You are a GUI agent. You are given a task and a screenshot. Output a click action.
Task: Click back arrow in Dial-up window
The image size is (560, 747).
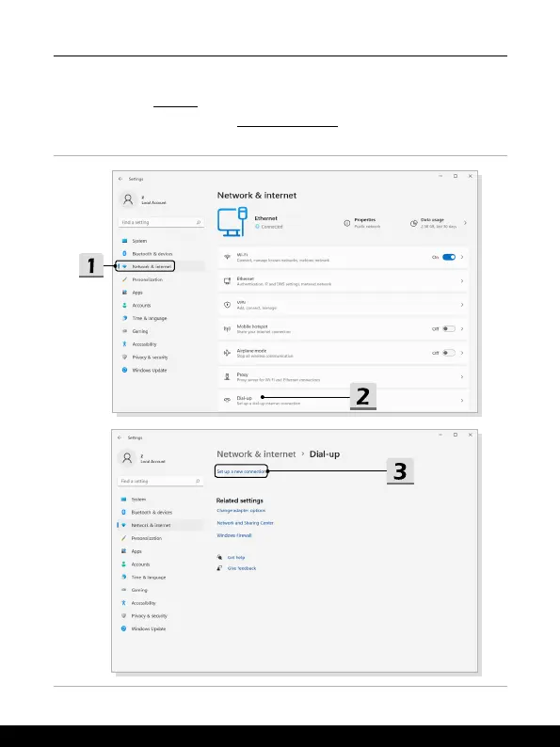tap(120, 437)
